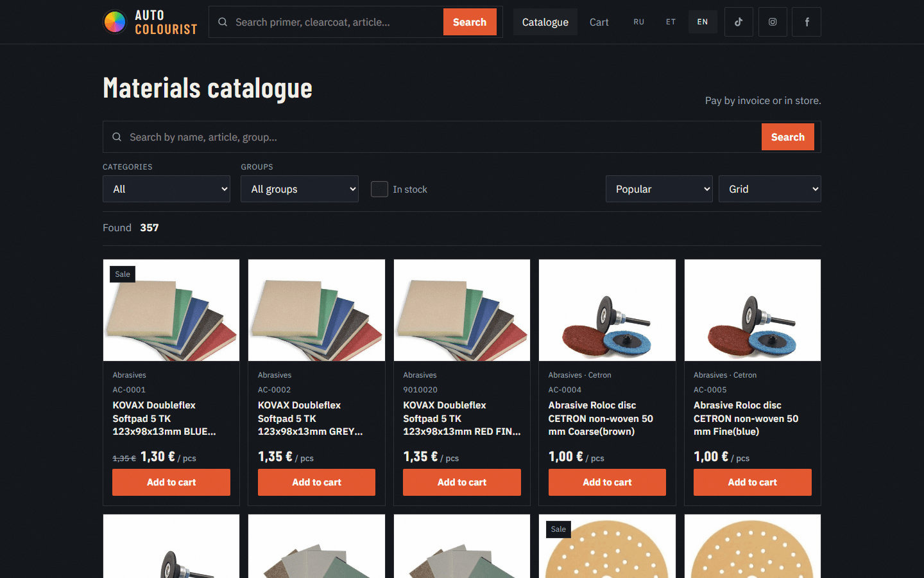Click the Found 357 results count
The height and width of the screenshot is (578, 924).
tap(131, 227)
